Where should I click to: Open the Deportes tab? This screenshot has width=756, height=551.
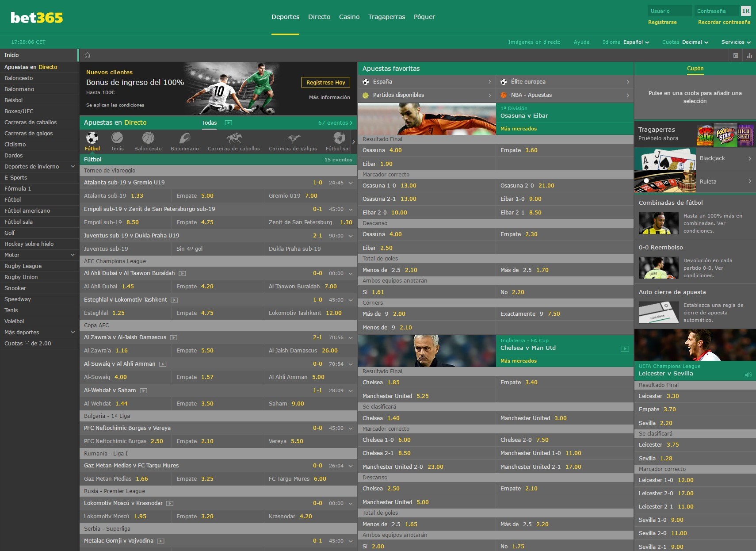coord(285,17)
